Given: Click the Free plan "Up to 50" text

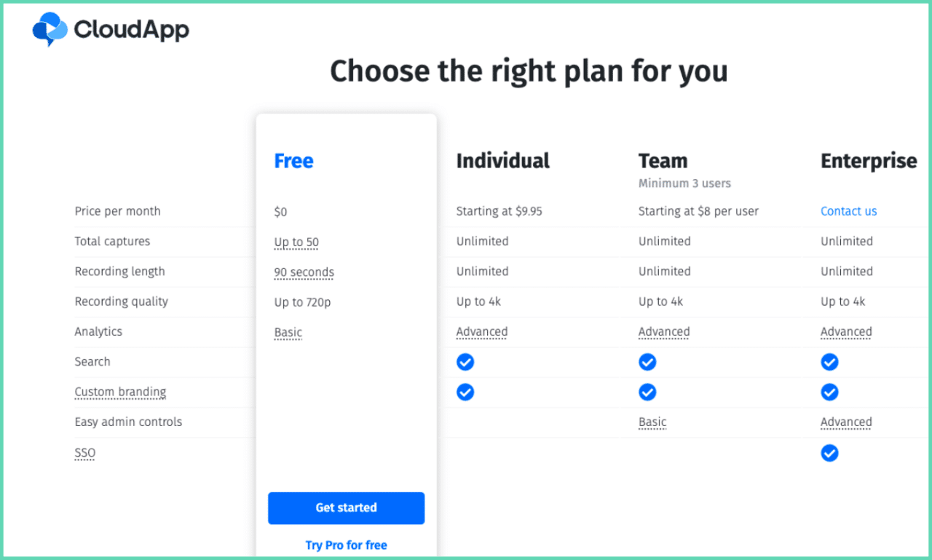Looking at the screenshot, I should tap(296, 242).
